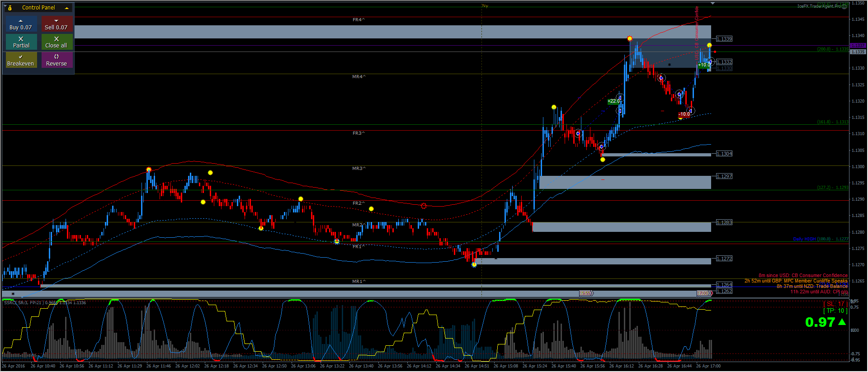Click the (200.0) - 1.1335 Fibonacci label
Screen dimensions: 868x372
[x=833, y=49]
